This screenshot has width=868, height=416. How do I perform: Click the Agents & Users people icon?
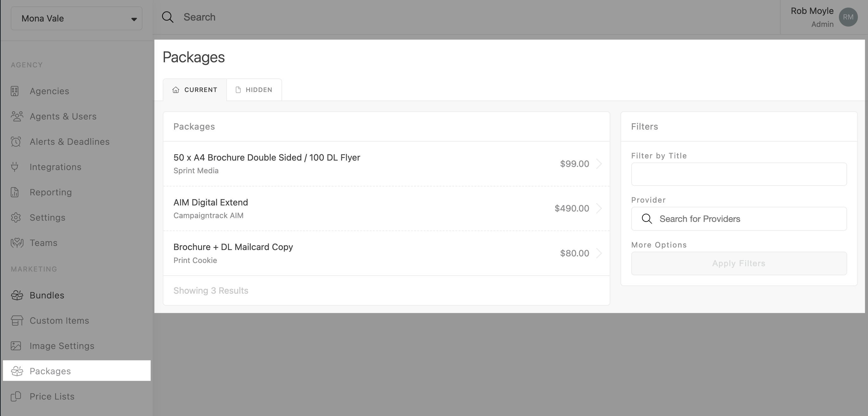tap(16, 116)
